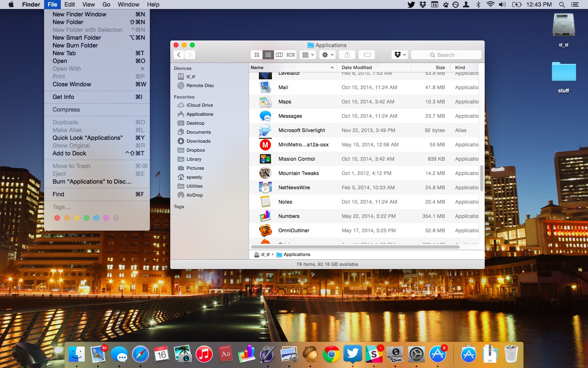Open Downloads from sidebar Favorites
This screenshot has width=588, height=368.
(x=198, y=141)
